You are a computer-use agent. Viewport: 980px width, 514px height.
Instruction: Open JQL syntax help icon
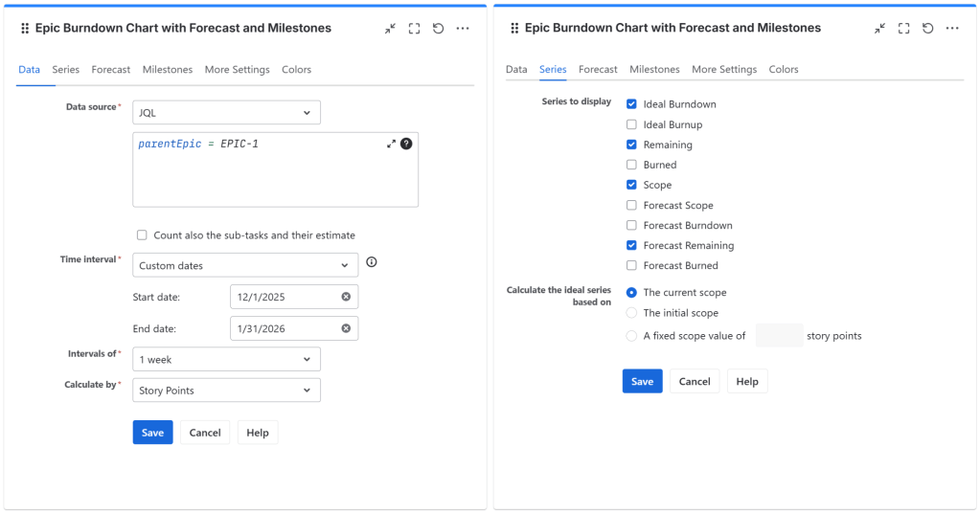point(406,144)
